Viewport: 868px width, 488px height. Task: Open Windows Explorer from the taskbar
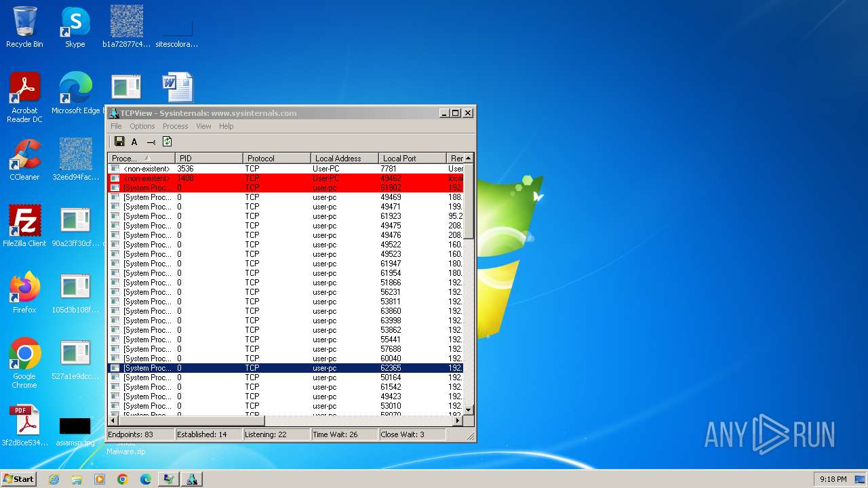coord(77,479)
